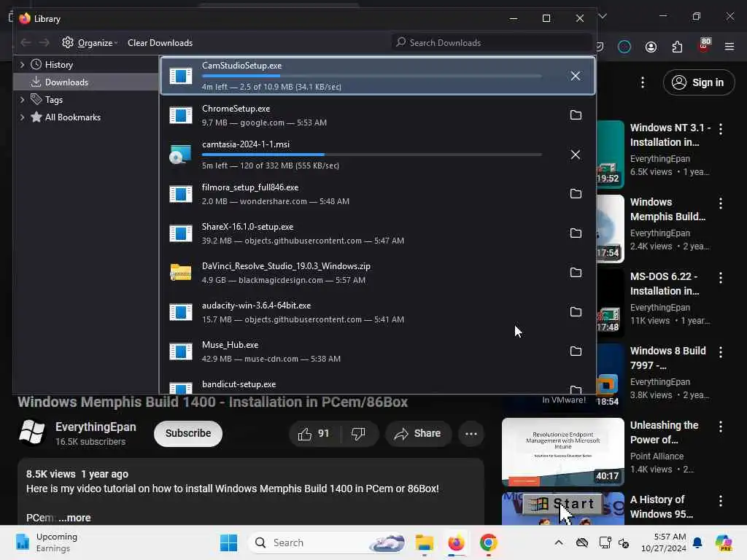This screenshot has width=747, height=560.
Task: Open the Windows Start menu
Action: point(228,542)
